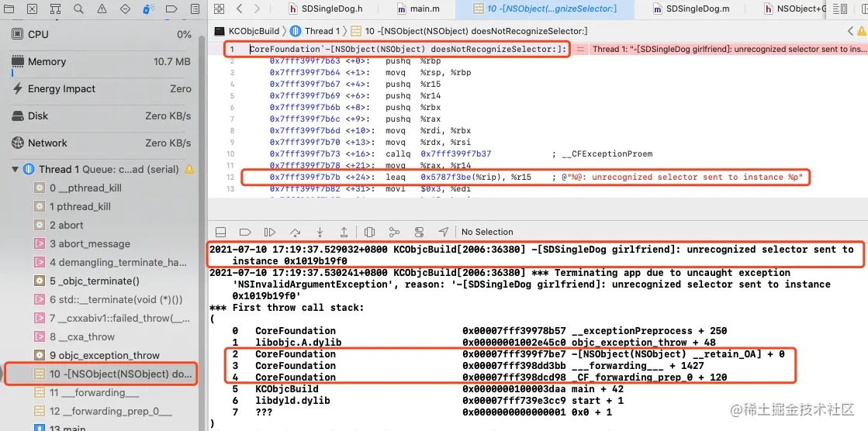Open environment overrides switches icon
Screen dimensions: 868x431
click(x=419, y=232)
